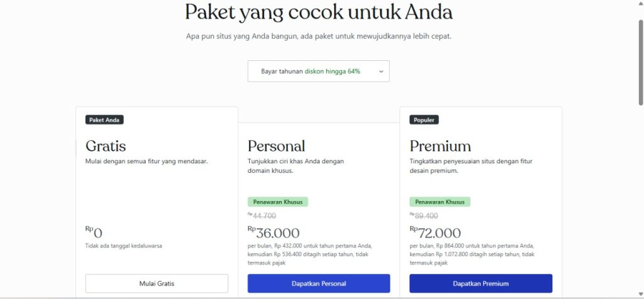
Task: Click the billing dropdown chevron arrow
Action: click(x=380, y=72)
